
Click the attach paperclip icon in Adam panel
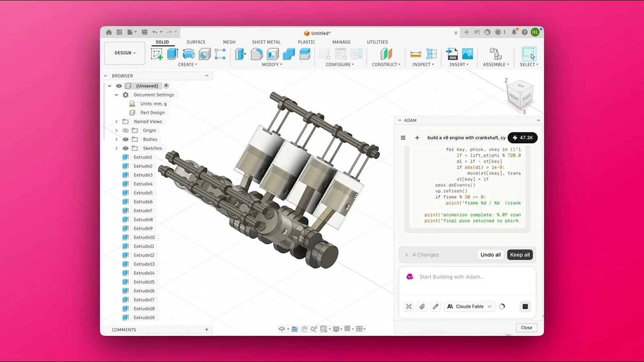tap(422, 306)
